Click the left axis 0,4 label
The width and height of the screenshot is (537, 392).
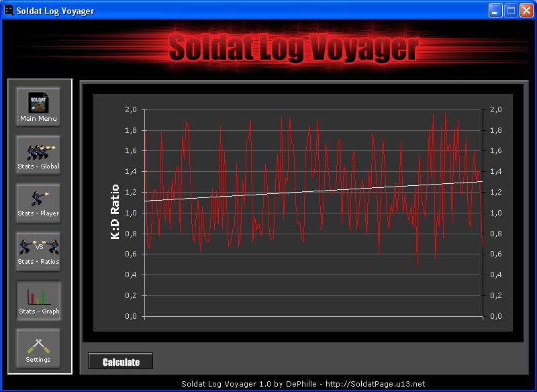131,275
